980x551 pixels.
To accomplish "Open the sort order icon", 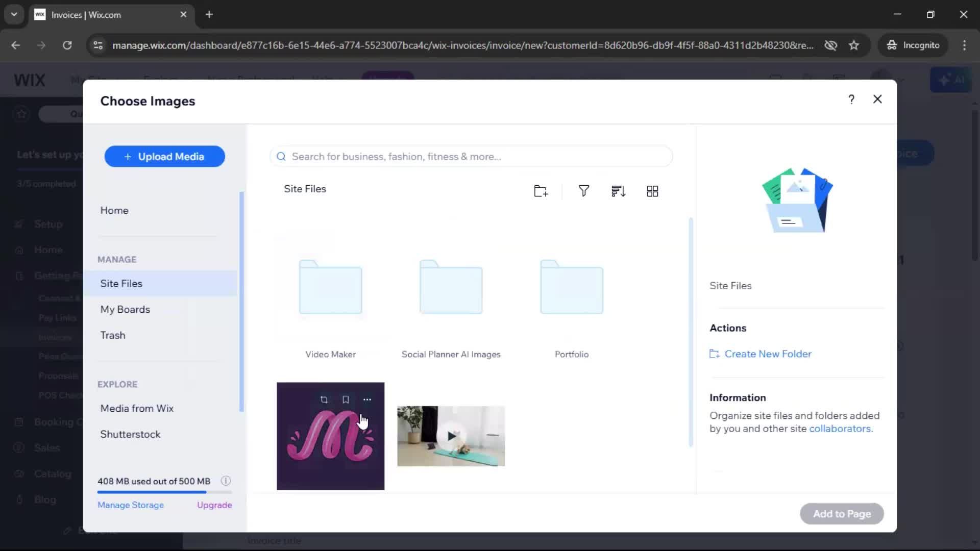I will coord(618,191).
